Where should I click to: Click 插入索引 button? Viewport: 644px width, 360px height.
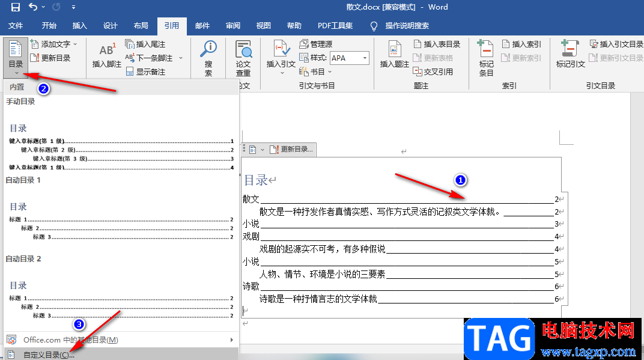point(521,44)
